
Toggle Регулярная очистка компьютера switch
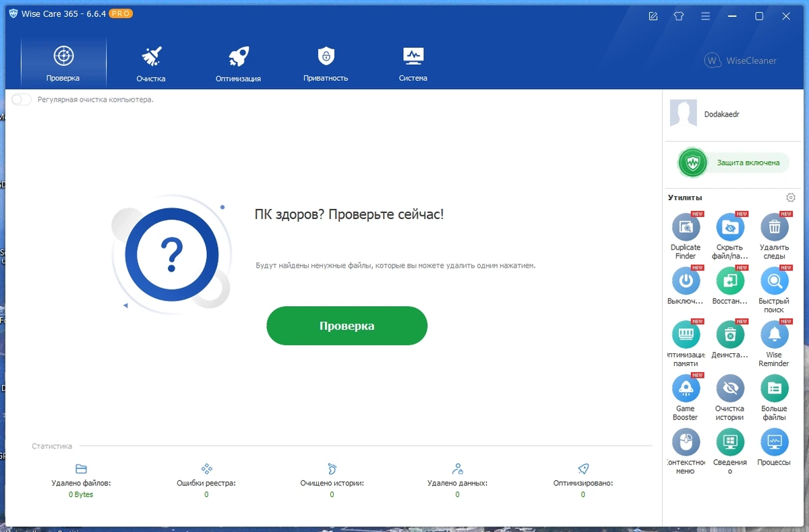pos(22,99)
